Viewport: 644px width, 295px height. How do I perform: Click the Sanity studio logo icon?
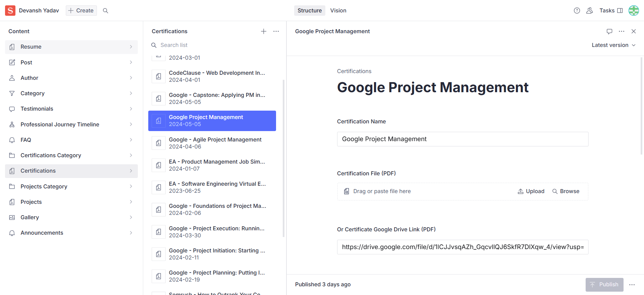[10, 10]
